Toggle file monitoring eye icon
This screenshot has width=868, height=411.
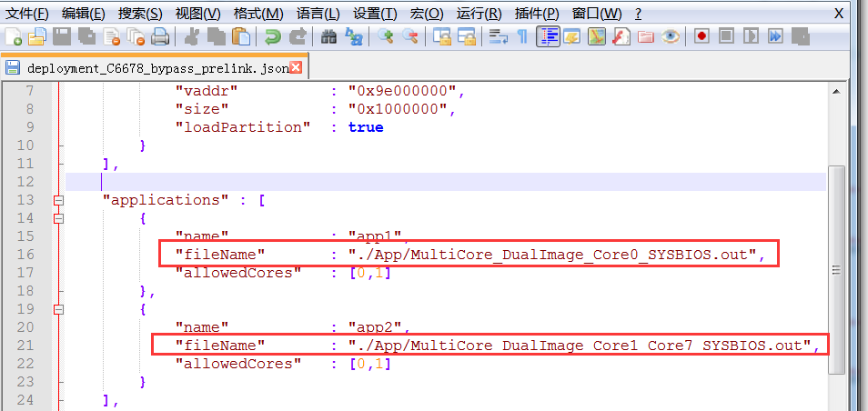pyautogui.click(x=671, y=37)
